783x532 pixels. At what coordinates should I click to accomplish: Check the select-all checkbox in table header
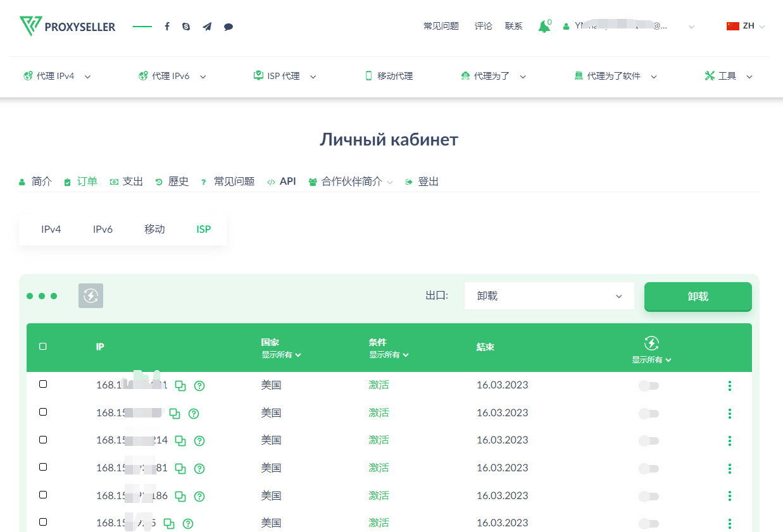(x=43, y=347)
